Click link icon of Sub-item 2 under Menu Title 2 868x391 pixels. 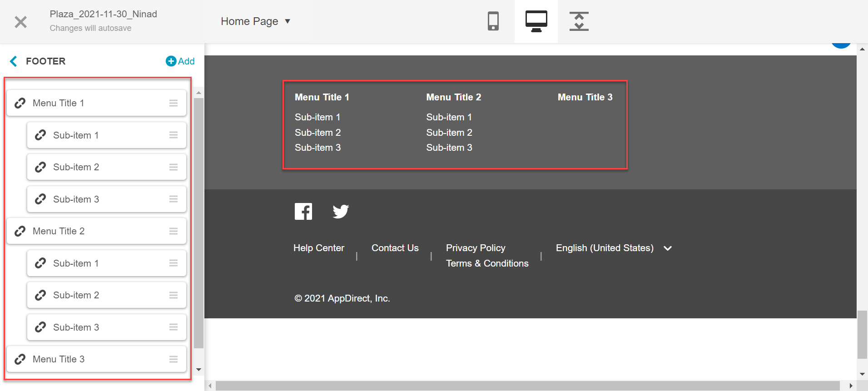click(40, 295)
